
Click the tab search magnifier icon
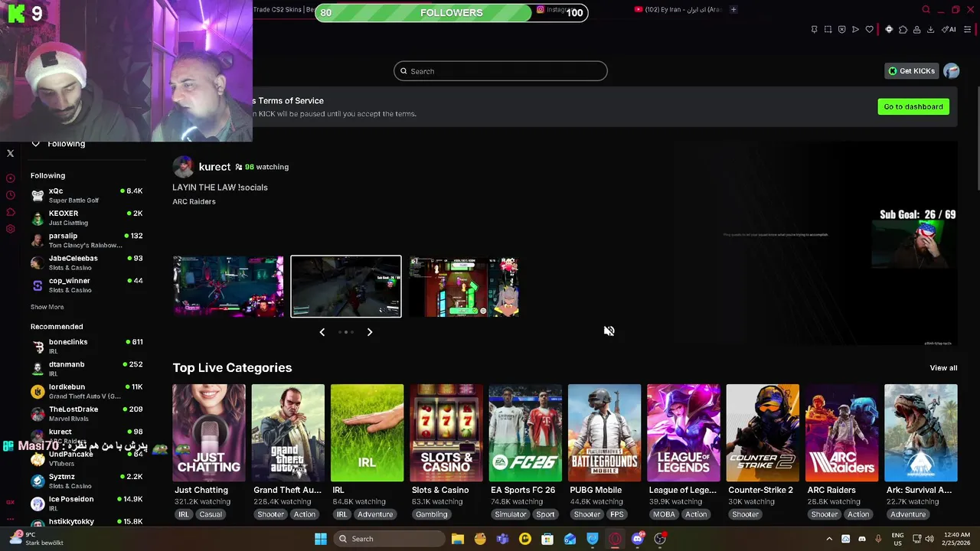926,10
